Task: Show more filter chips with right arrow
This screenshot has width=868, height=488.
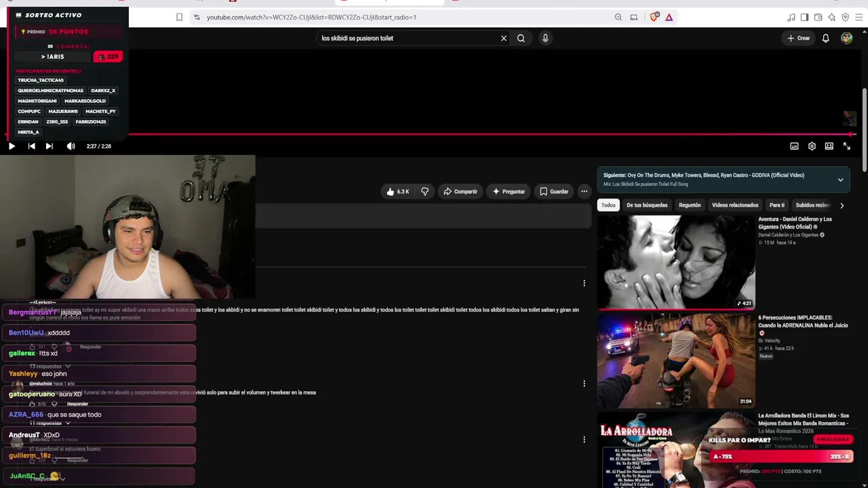Action: click(x=842, y=205)
